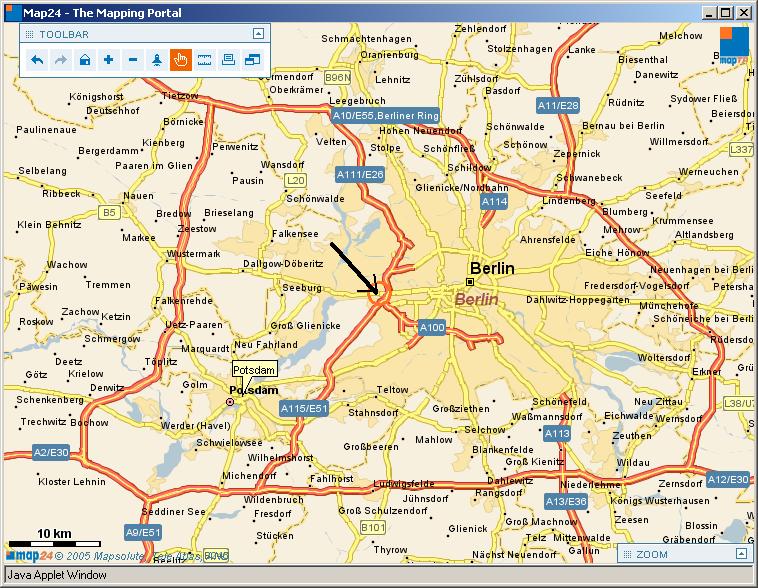Click the overlapping windows icon in toolbar
Image resolution: width=758 pixels, height=588 pixels.
click(x=252, y=60)
